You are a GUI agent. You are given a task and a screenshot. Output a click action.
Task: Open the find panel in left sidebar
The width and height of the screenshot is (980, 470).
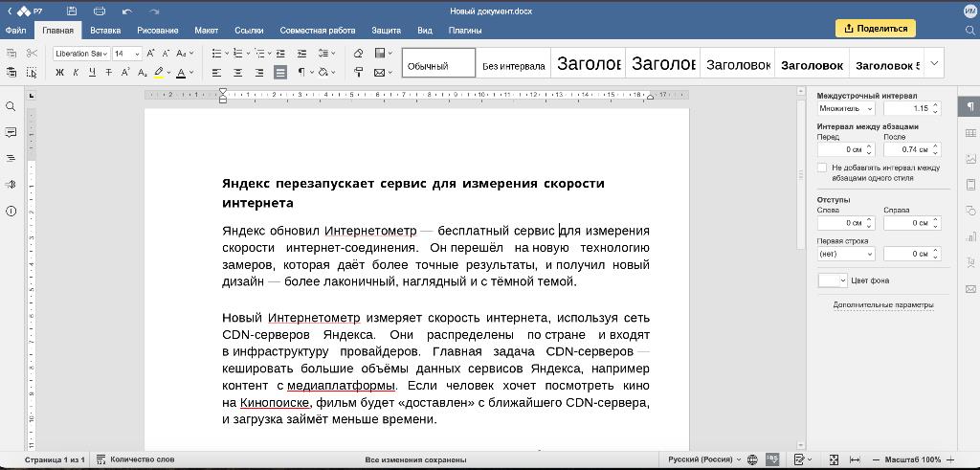[11, 107]
